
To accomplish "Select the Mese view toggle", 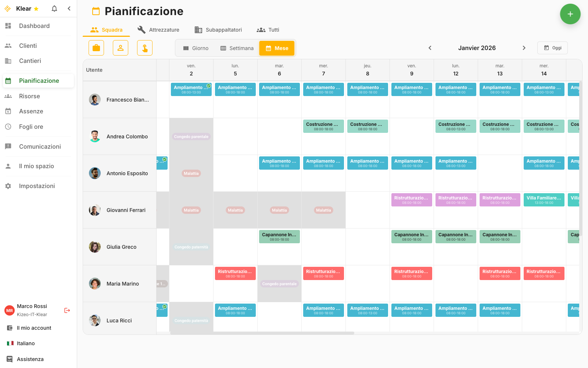I will point(277,48).
